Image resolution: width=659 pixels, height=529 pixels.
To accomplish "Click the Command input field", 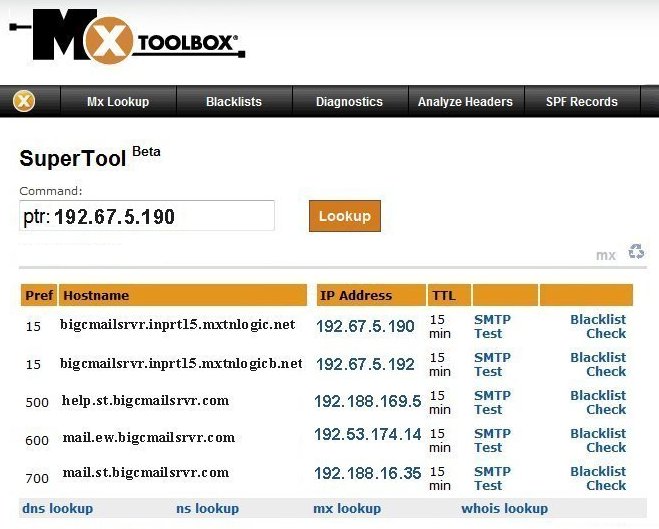I will tap(147, 216).
